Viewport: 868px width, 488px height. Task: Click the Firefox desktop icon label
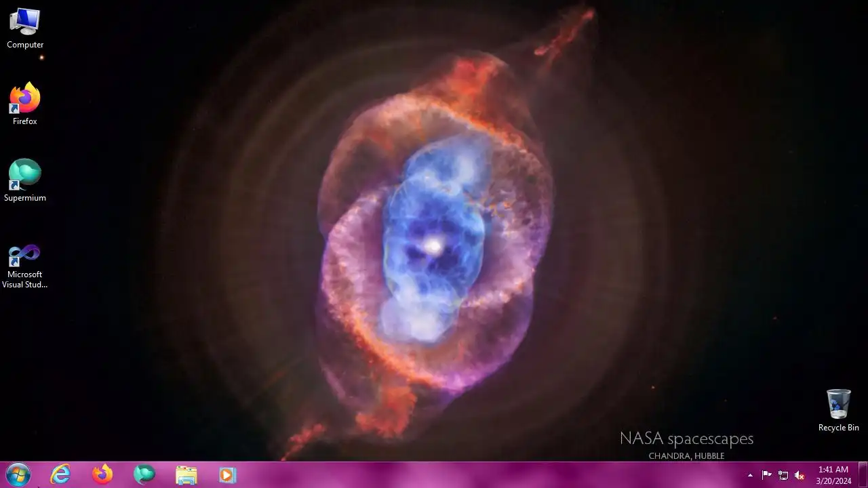tap(25, 121)
